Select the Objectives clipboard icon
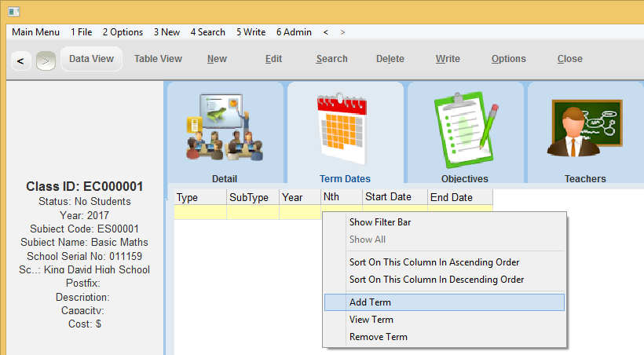644x355 pixels. 466,127
